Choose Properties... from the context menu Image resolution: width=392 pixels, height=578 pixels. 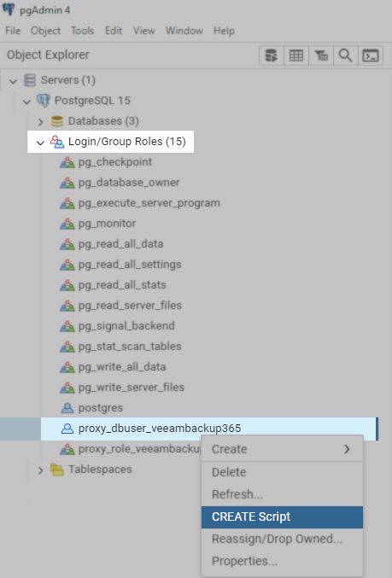[282, 561]
